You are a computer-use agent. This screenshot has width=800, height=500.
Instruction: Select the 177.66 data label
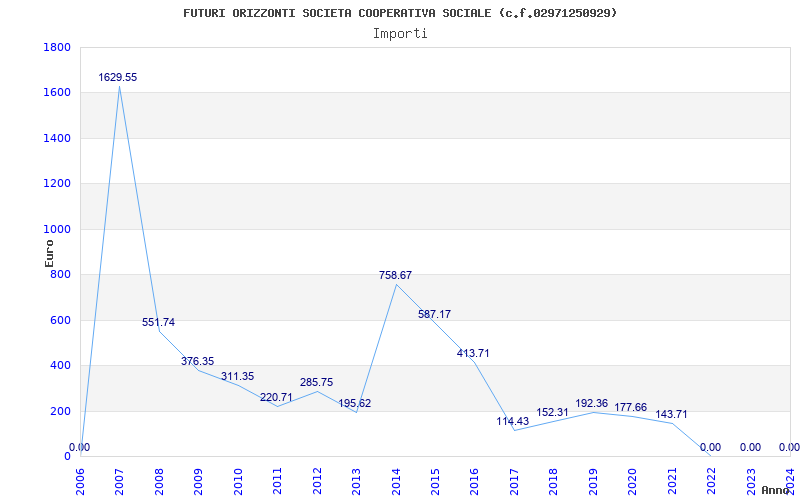click(631, 407)
